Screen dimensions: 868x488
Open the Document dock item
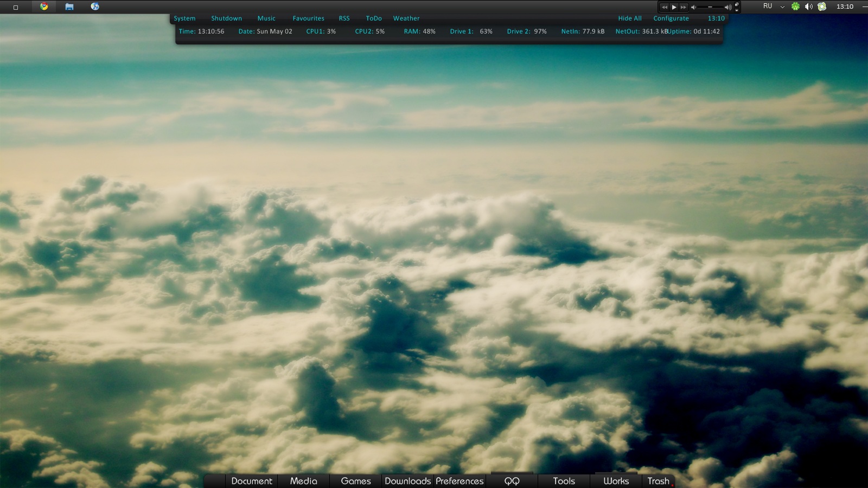tap(252, 481)
